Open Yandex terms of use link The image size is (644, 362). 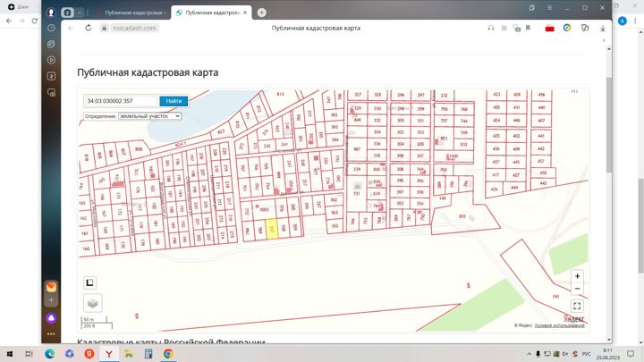click(559, 325)
